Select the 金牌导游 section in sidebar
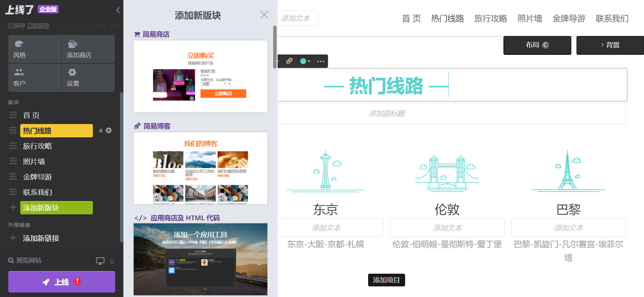Viewport: 644px width, 297px height. coord(37,177)
